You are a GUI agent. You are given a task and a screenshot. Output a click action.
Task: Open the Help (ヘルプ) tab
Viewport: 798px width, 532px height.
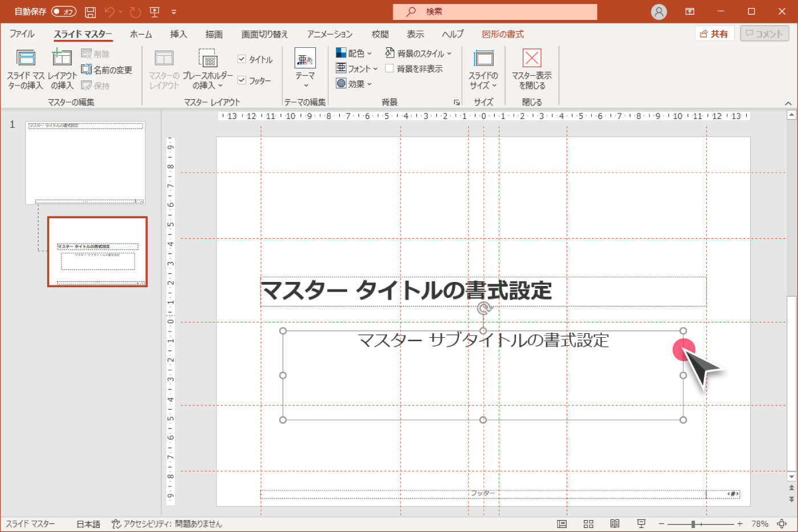(453, 34)
